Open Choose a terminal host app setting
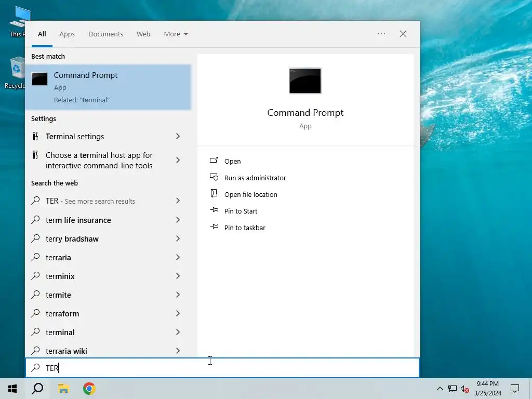The height and width of the screenshot is (399, 532). [x=108, y=160]
